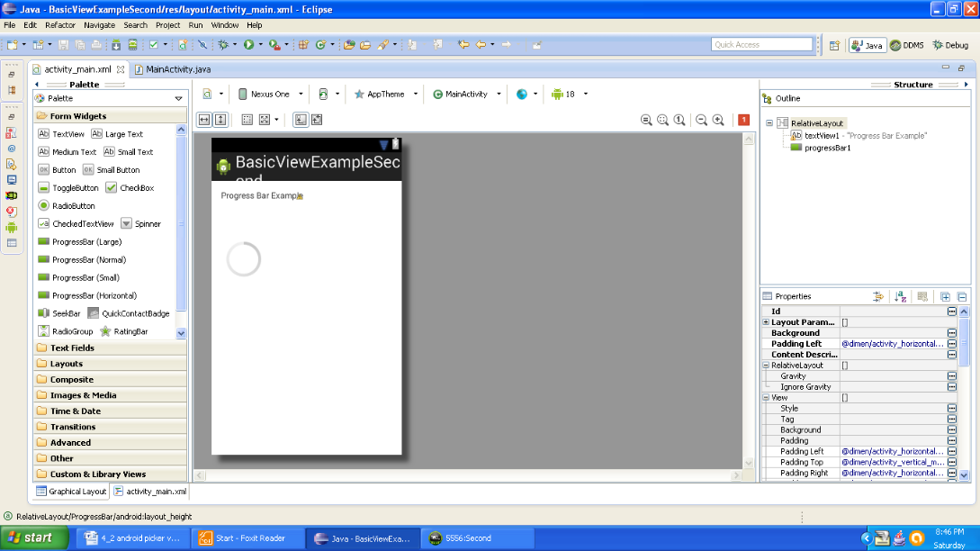Viewport: 980px width, 551px height.
Task: Switch to activity_main.xml source tab
Action: [x=150, y=492]
